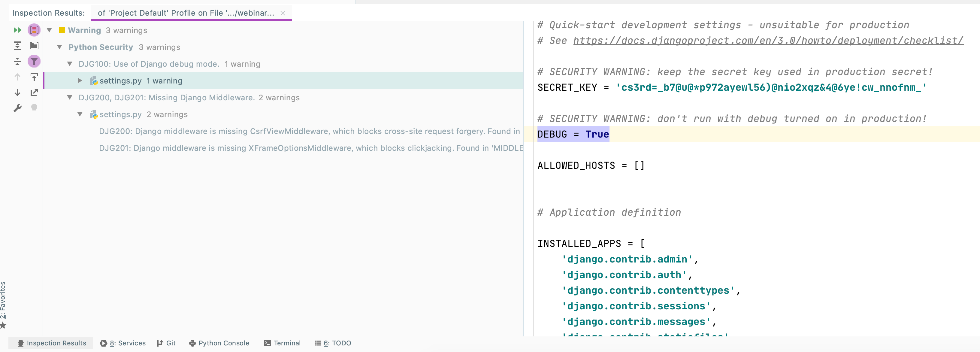Click 'django.contrib.auth' entry
Image resolution: width=980 pixels, height=352 pixels.
[624, 275]
